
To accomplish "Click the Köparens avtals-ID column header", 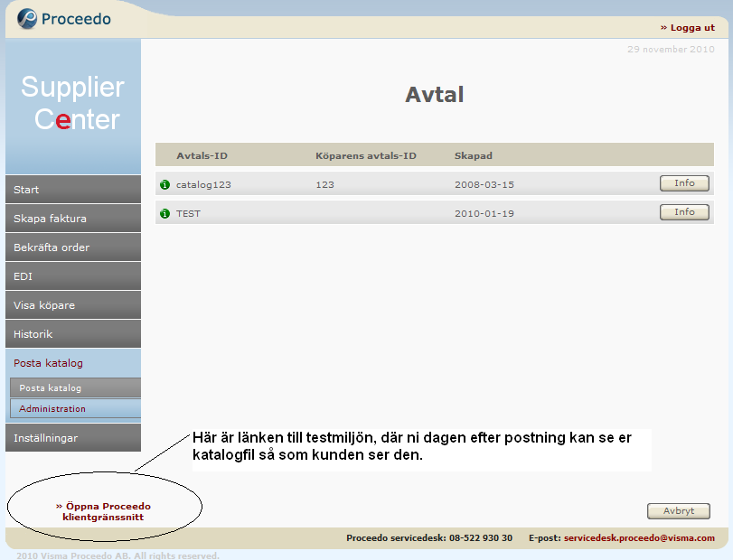I will [365, 155].
